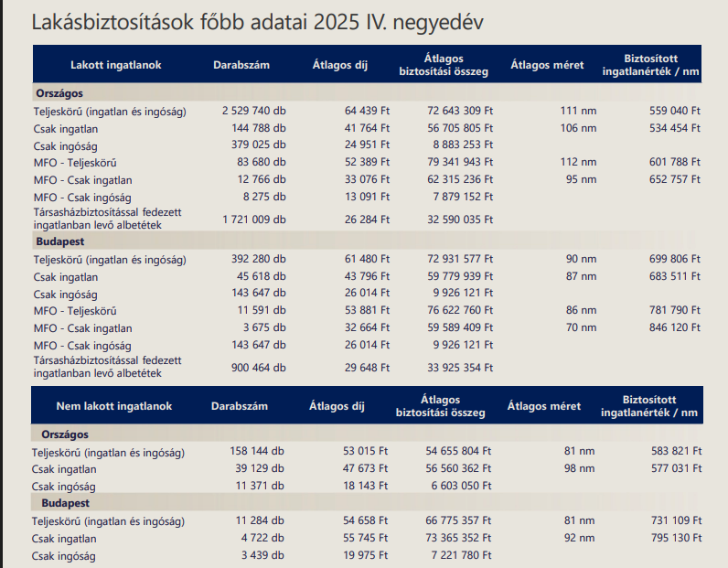Select the amount '79 341 943 Ft'
Viewport: 728px width, 568px height.
[x=460, y=162]
